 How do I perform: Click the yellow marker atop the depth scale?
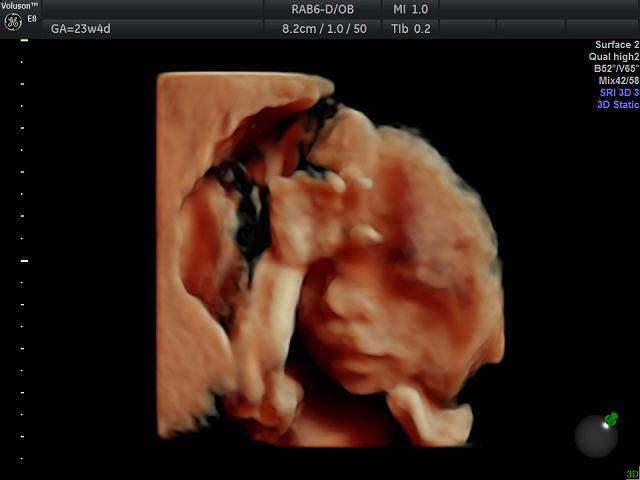pyautogui.click(x=24, y=41)
